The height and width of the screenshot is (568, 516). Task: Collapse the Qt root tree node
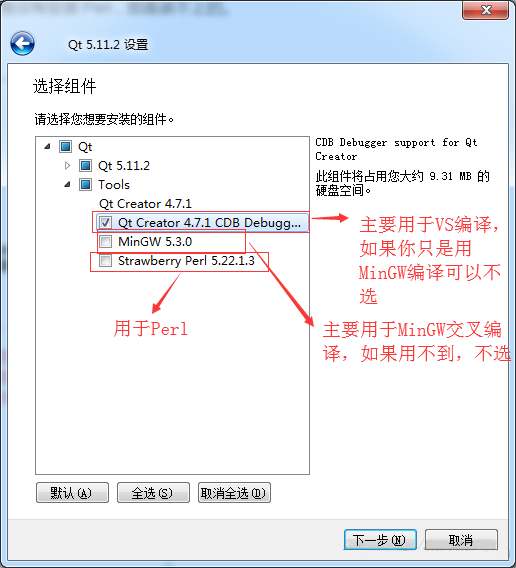(x=47, y=147)
